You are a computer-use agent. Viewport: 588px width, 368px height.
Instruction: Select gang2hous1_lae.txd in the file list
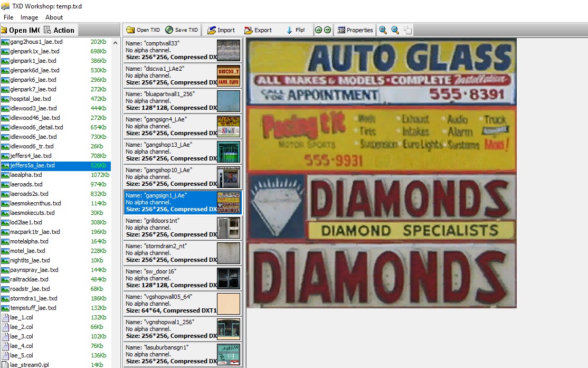55,42
